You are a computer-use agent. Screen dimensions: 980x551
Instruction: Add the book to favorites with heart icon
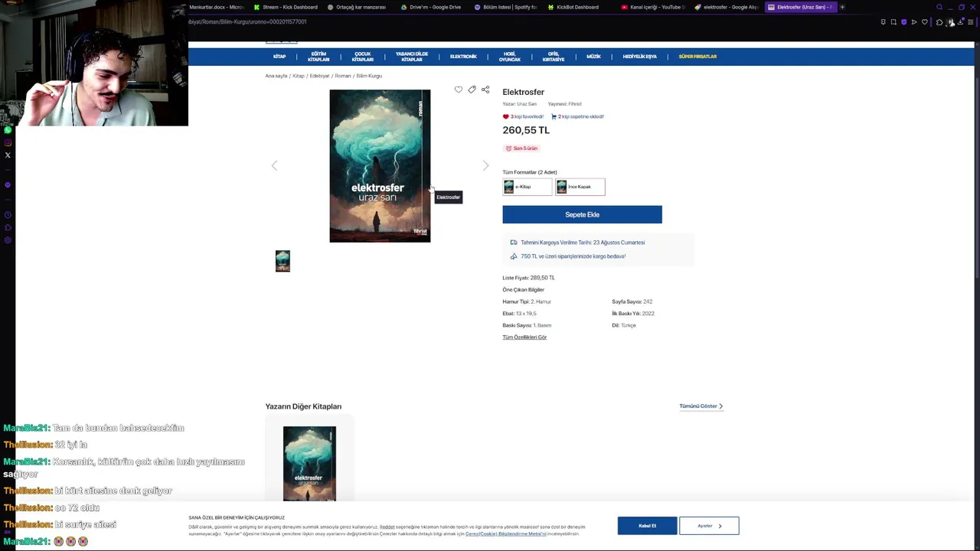[459, 90]
